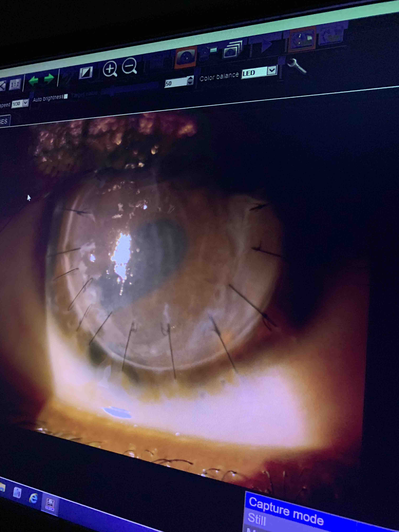Click the dimmed icon right of orange-framed icon
This screenshot has height=532, width=399.
click(331, 35)
